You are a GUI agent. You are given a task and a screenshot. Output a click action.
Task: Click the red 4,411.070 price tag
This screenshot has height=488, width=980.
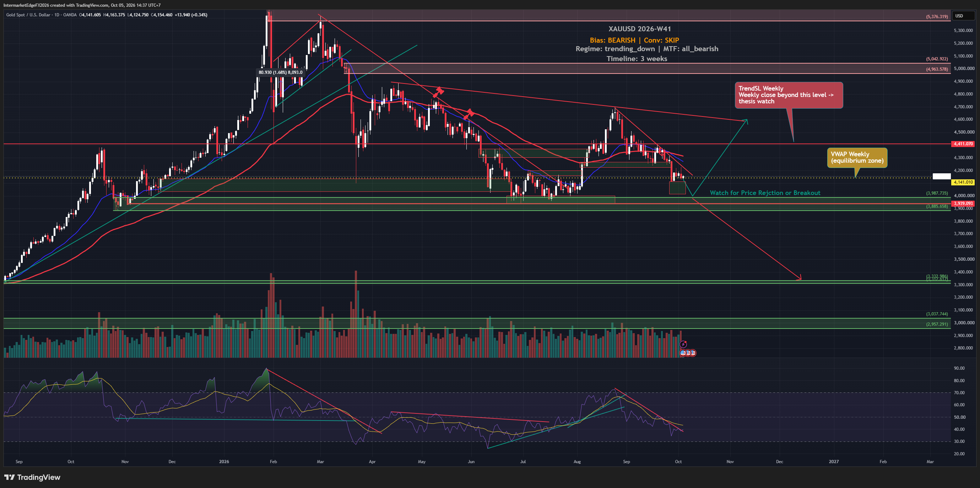963,144
